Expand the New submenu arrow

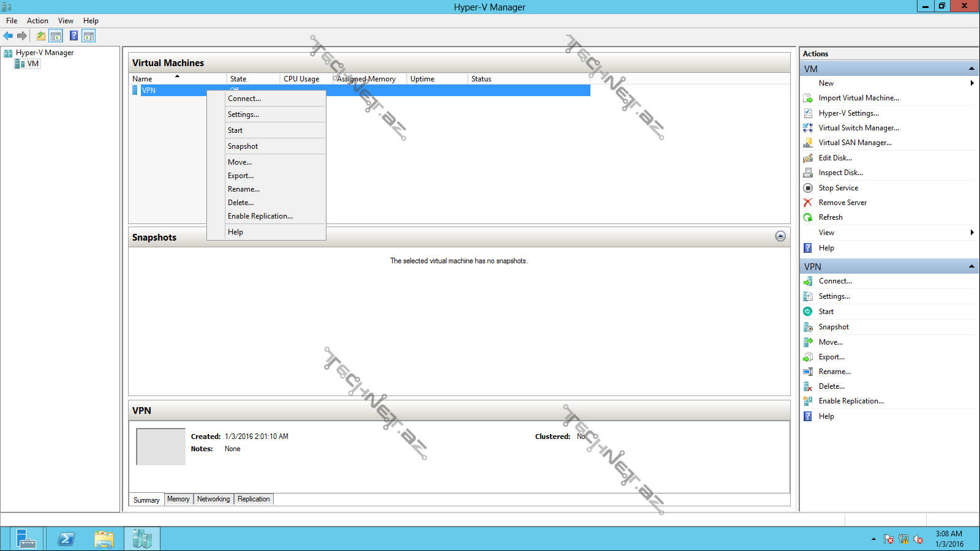(972, 83)
